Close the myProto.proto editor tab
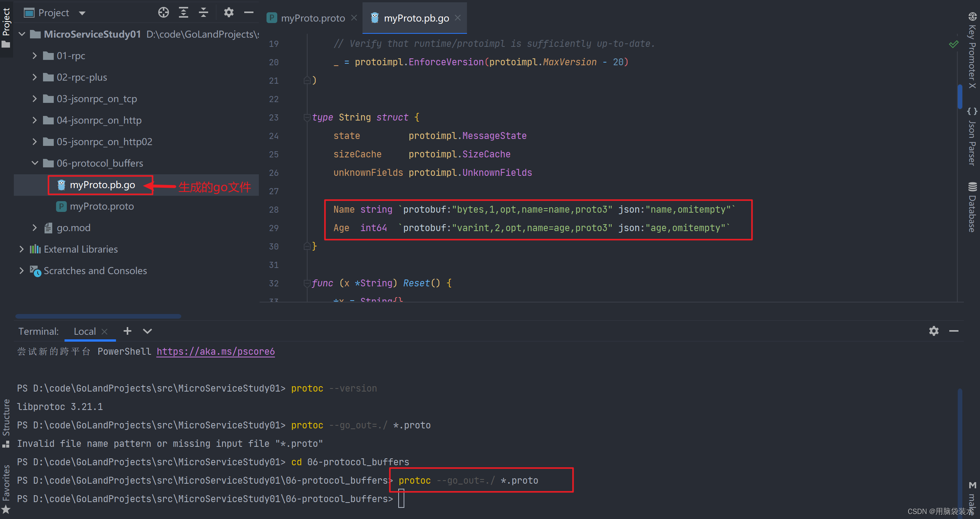The height and width of the screenshot is (519, 980). (354, 18)
